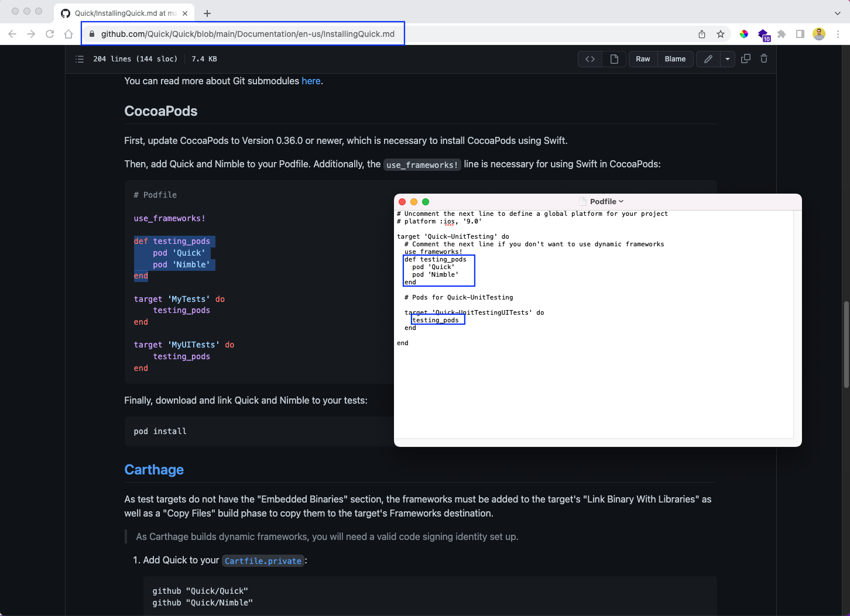
Task: Click the share icon in the address bar
Action: 702,34
